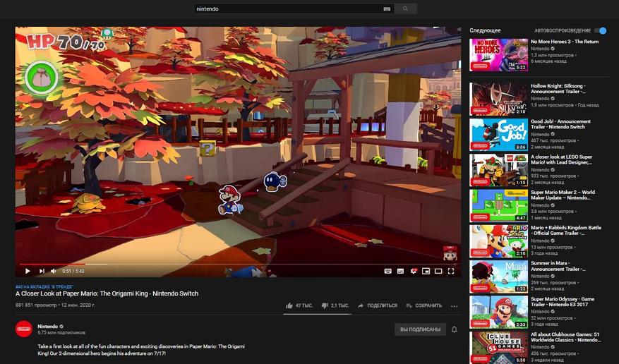
Task: Click the ВЫ ПОДПИСАНЫ subscription button
Action: pyautogui.click(x=420, y=329)
